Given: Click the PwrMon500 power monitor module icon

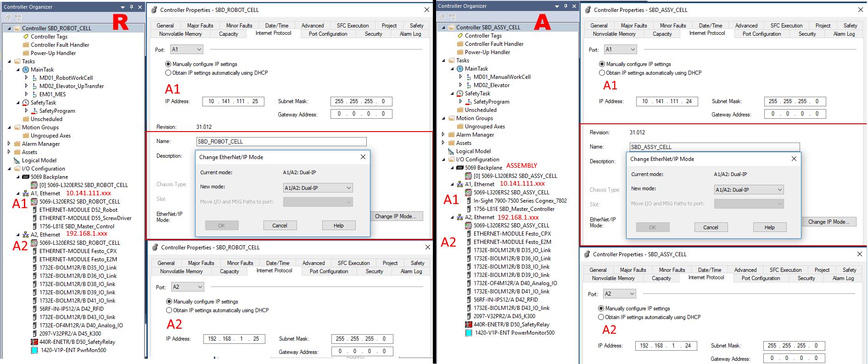Looking at the screenshot, I should 34,350.
